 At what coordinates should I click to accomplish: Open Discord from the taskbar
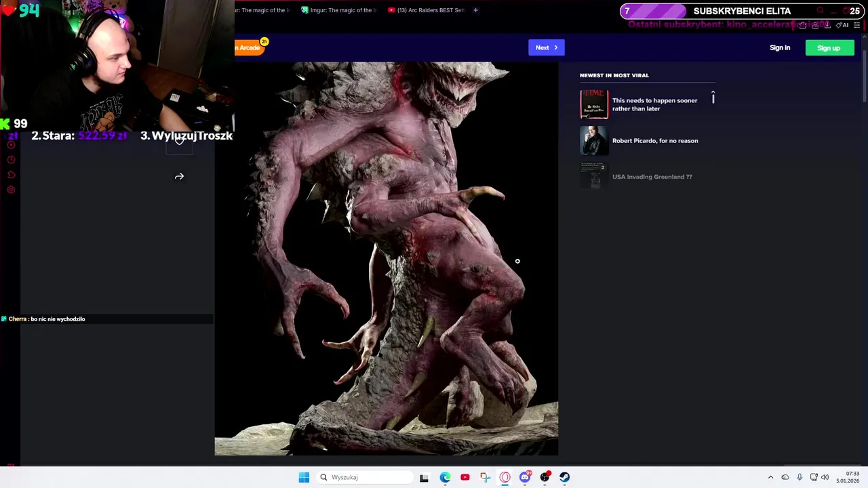[x=525, y=477]
